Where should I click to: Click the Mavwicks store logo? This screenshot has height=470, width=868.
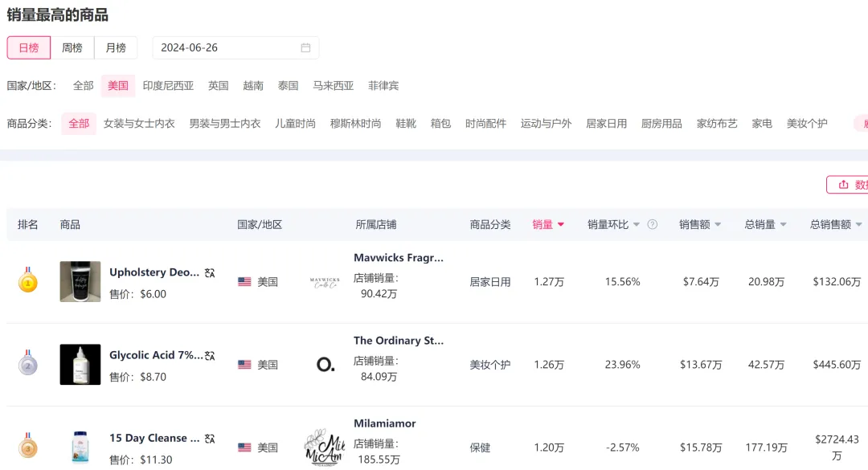[x=325, y=282]
